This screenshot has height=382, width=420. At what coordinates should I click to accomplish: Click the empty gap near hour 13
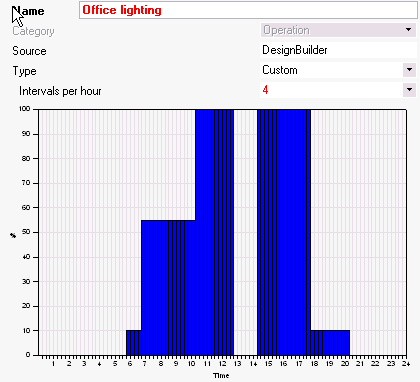[245, 232]
